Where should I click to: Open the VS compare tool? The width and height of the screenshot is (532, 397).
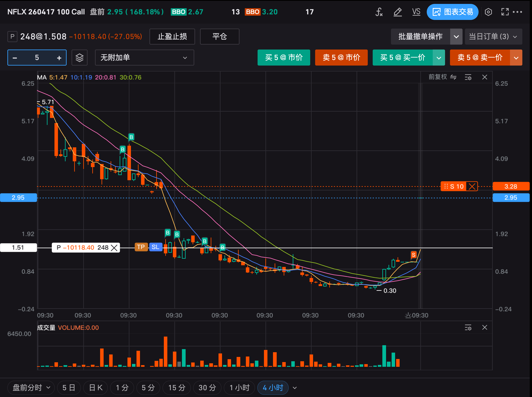pos(416,12)
